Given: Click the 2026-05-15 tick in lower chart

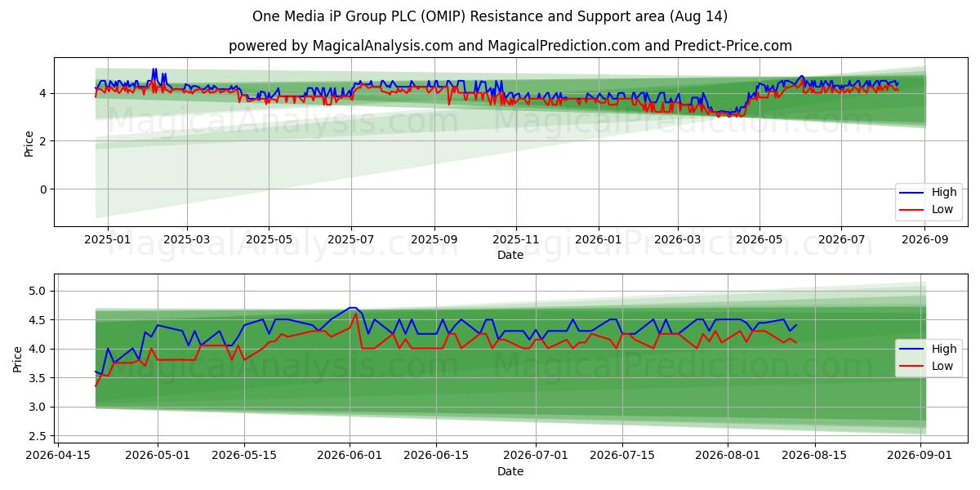Looking at the screenshot, I should click(x=243, y=456).
